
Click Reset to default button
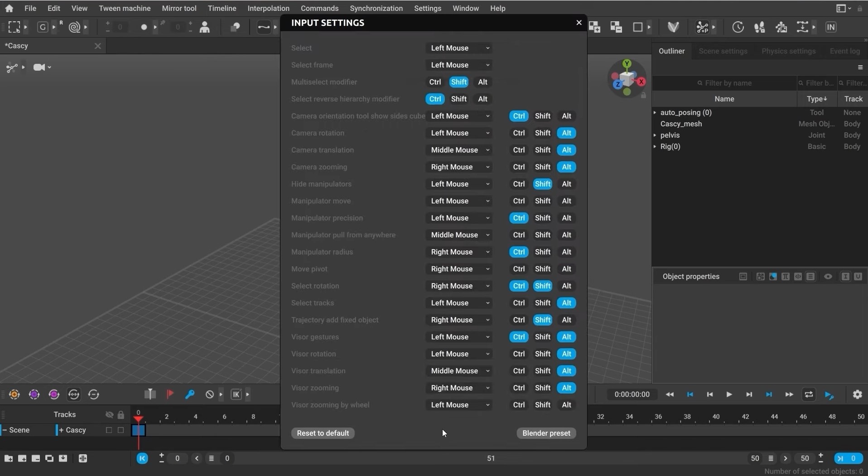click(323, 433)
